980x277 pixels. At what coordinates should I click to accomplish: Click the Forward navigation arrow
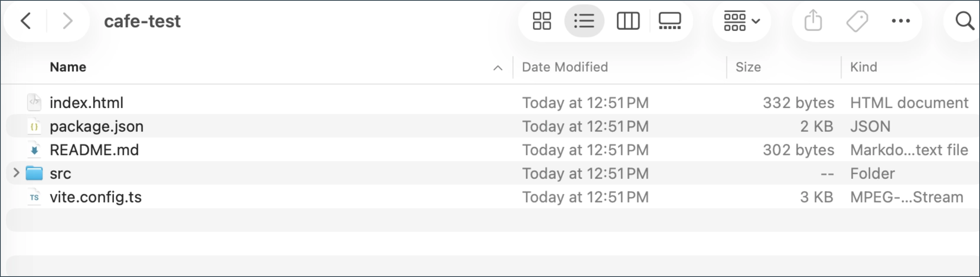click(68, 21)
